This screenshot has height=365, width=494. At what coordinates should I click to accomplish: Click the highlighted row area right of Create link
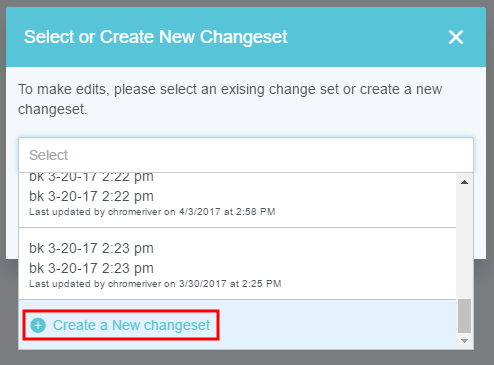pos(337,325)
